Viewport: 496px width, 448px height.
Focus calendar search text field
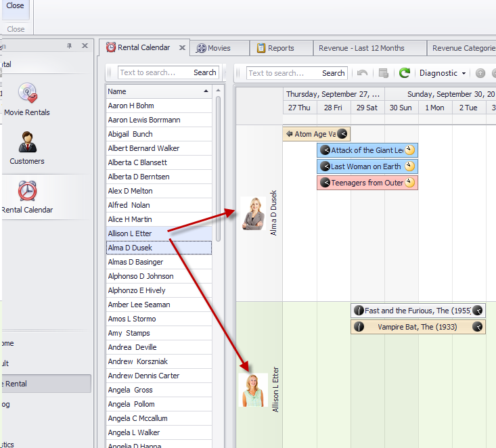284,73
